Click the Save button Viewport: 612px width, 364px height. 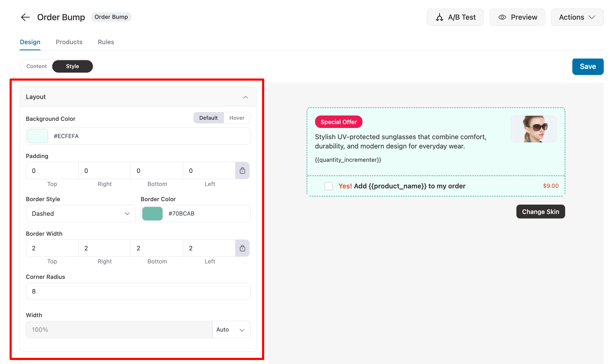[587, 67]
